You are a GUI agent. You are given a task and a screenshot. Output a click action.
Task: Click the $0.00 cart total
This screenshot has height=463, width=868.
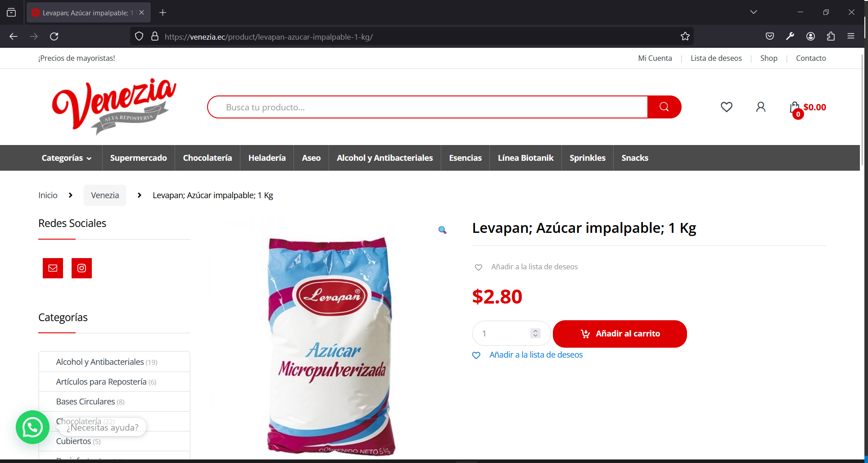[814, 107]
